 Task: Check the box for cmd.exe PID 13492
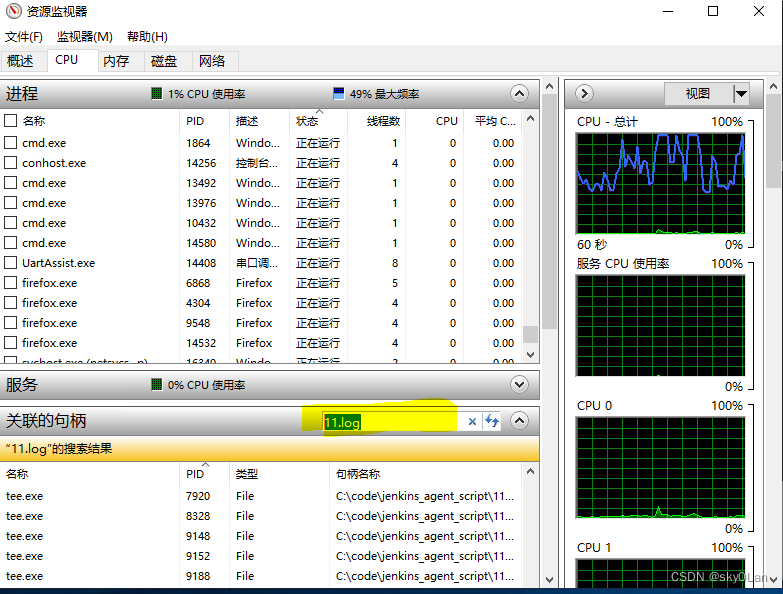click(x=10, y=183)
